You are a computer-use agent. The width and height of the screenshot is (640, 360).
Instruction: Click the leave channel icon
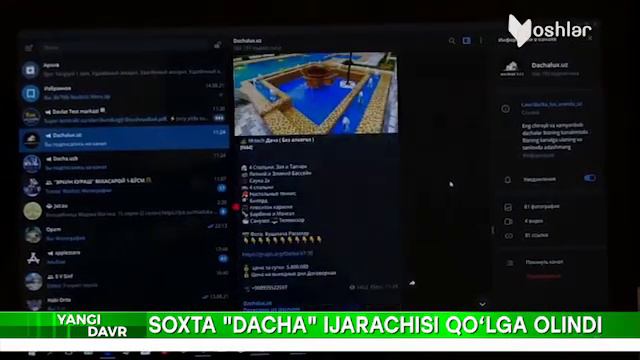click(x=509, y=263)
